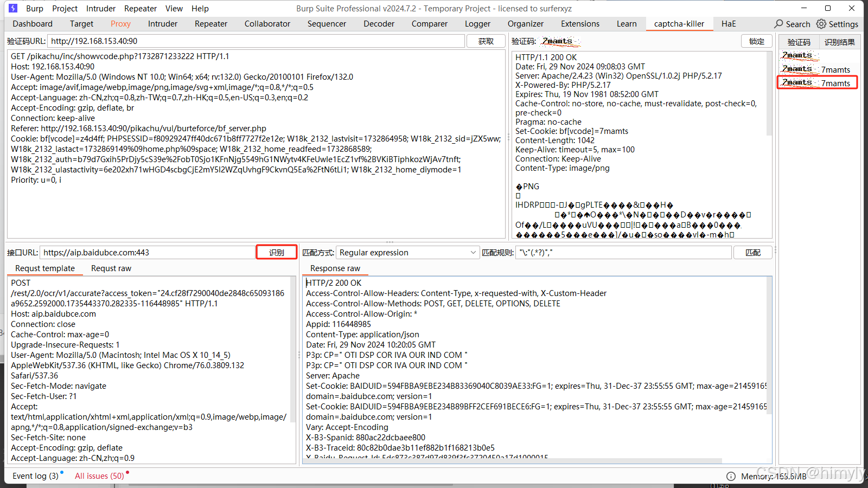The height and width of the screenshot is (488, 868).
Task: Switch to the Learn tab
Action: coord(627,24)
